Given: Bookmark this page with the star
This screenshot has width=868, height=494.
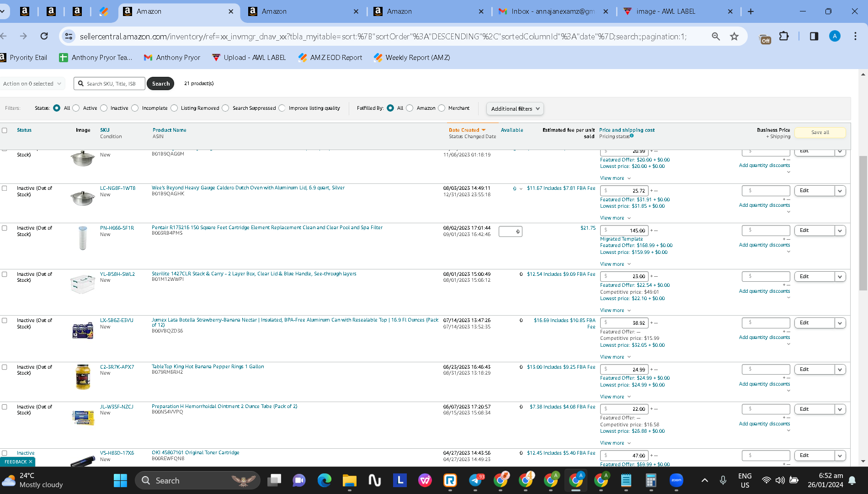Looking at the screenshot, I should click(734, 36).
